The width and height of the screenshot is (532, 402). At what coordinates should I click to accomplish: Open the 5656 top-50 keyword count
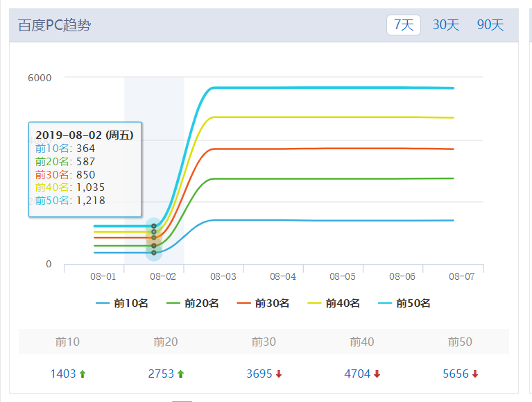(x=456, y=374)
